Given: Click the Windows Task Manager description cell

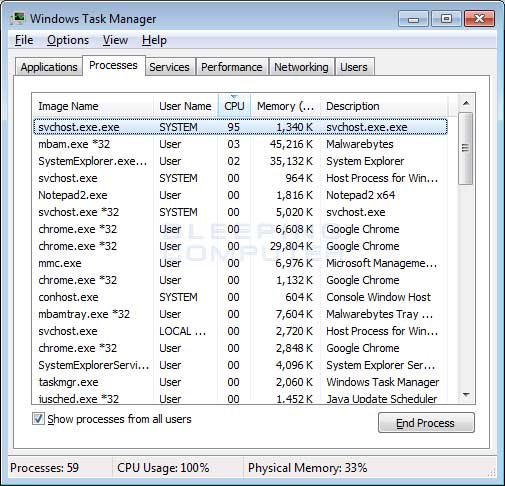Looking at the screenshot, I should (383, 382).
